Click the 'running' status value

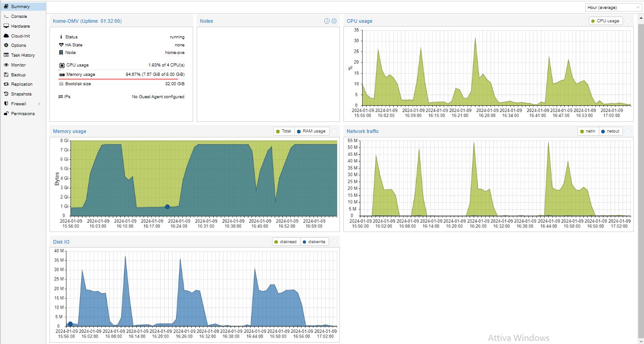pos(177,37)
